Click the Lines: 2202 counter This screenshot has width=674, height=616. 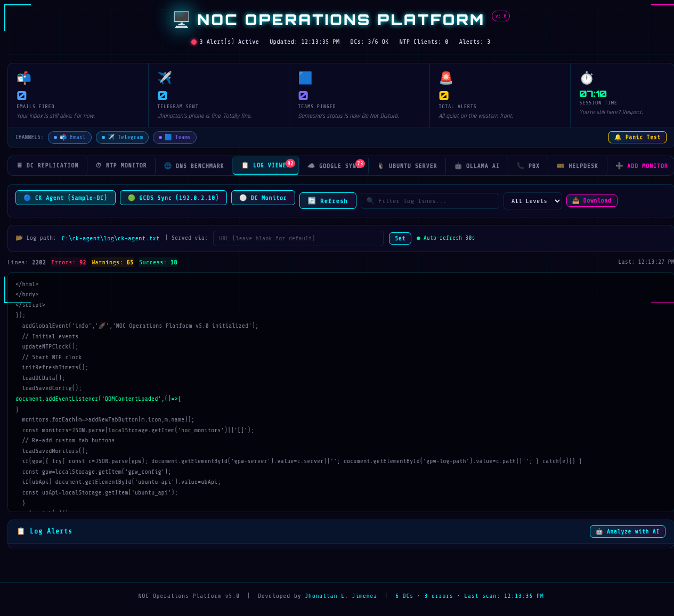pyautogui.click(x=27, y=262)
